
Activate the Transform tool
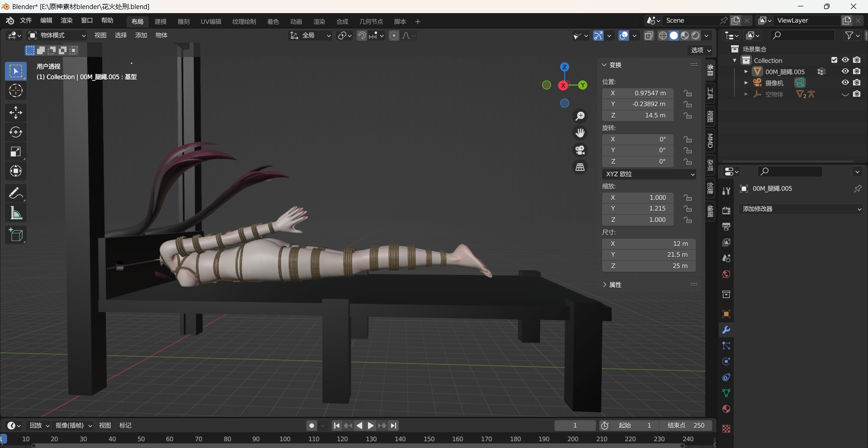click(16, 171)
